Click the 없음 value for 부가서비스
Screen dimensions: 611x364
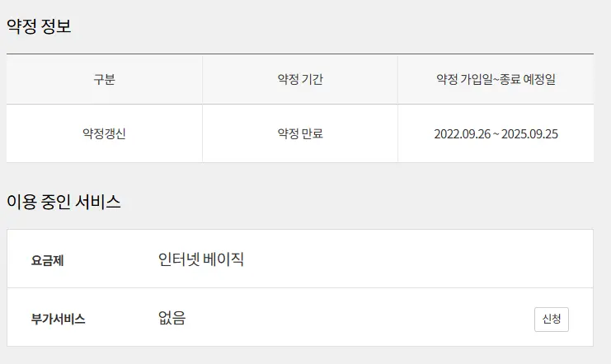pyautogui.click(x=172, y=318)
